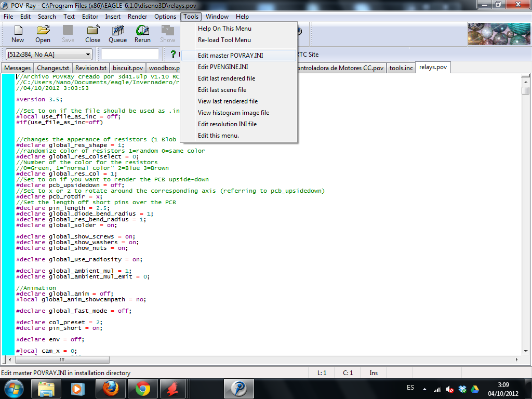
Task: Open the Options menu
Action: (165, 16)
